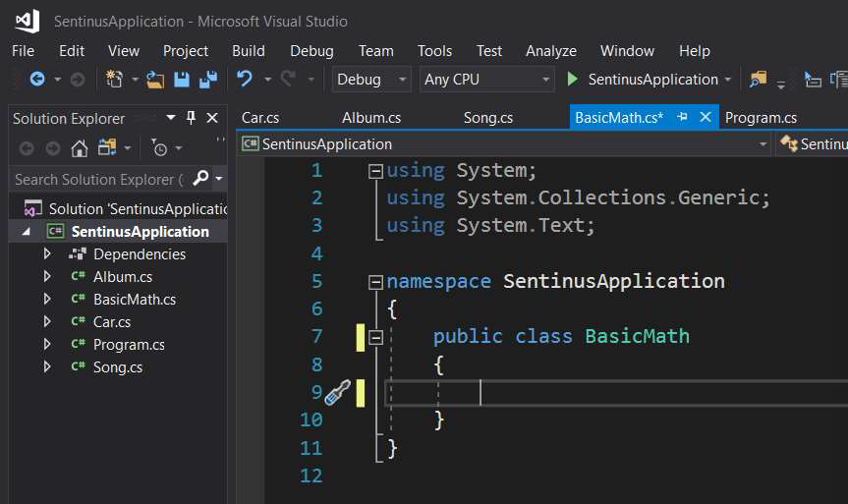Screen dimensions: 848x504
Task: Open the Build menu
Action: coord(249,51)
